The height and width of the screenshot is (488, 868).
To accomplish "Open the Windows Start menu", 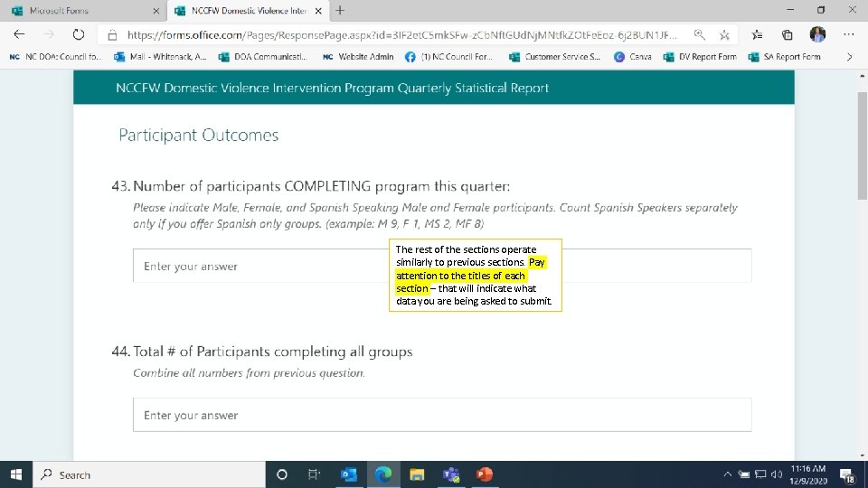I will tap(16, 474).
